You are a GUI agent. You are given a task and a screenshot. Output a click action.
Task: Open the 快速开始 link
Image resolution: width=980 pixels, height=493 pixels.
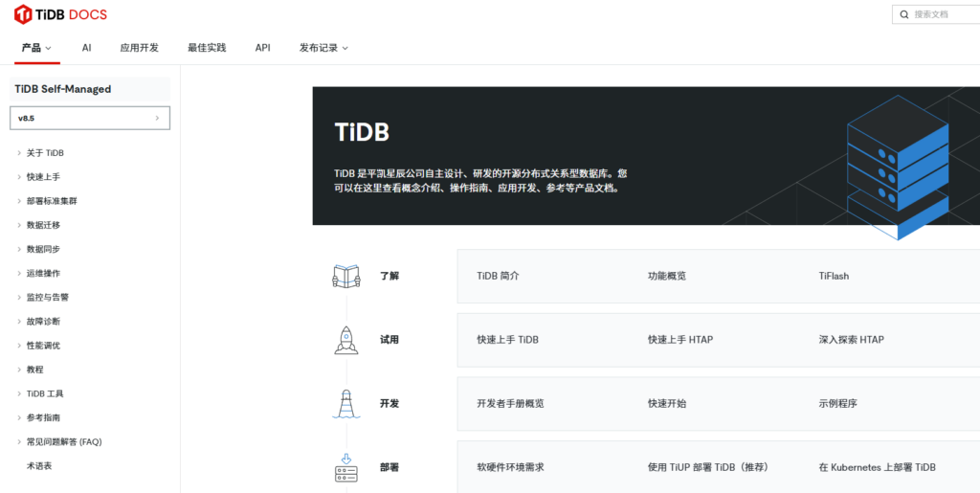(x=667, y=404)
